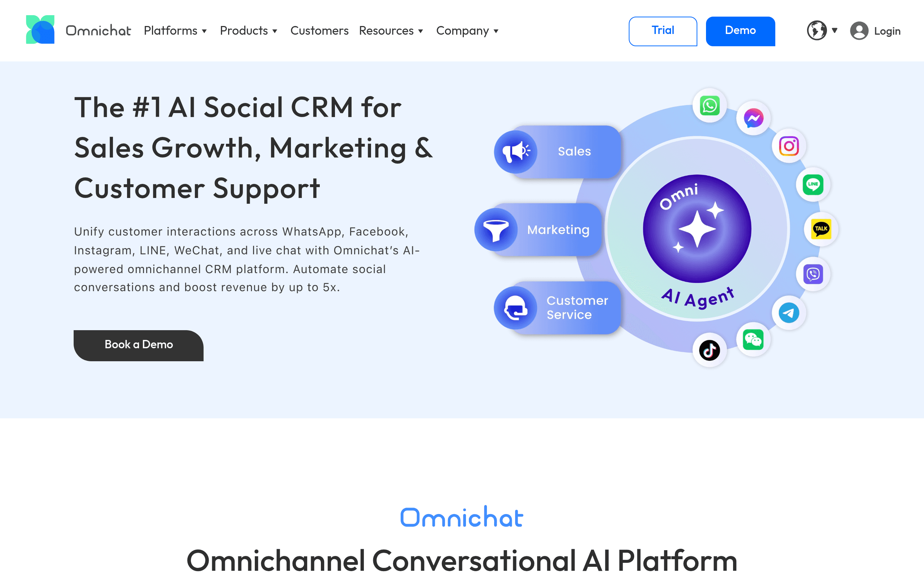Click the "AI Agent" curved text
The image size is (924, 578).
697,297
